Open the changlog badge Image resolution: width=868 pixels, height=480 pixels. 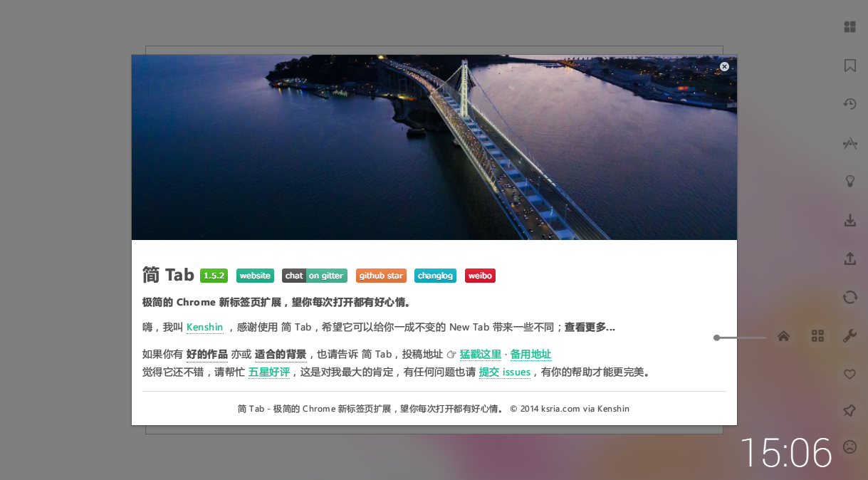435,276
